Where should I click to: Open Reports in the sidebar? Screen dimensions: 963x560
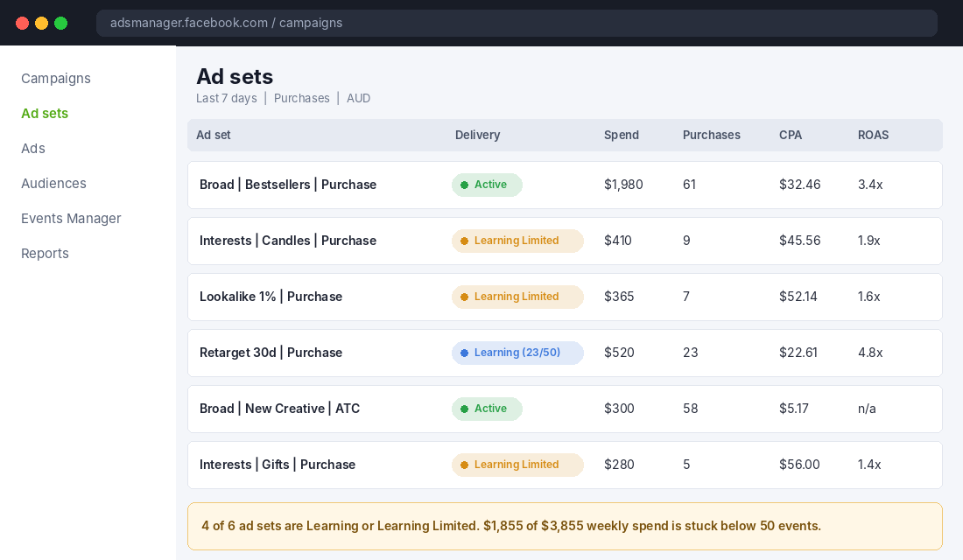click(x=45, y=254)
